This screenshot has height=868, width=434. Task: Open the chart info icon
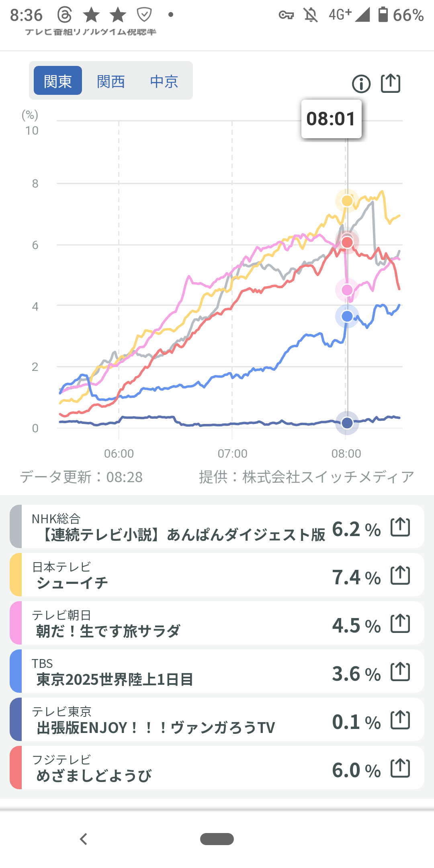click(x=361, y=84)
